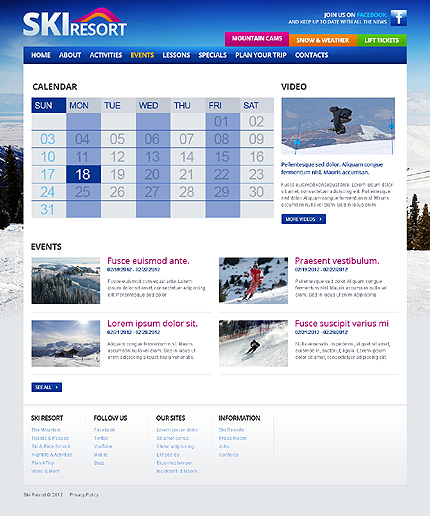Select calendar date 01 under FRI
Image resolution: width=430 pixels, height=516 pixels.
[222, 122]
